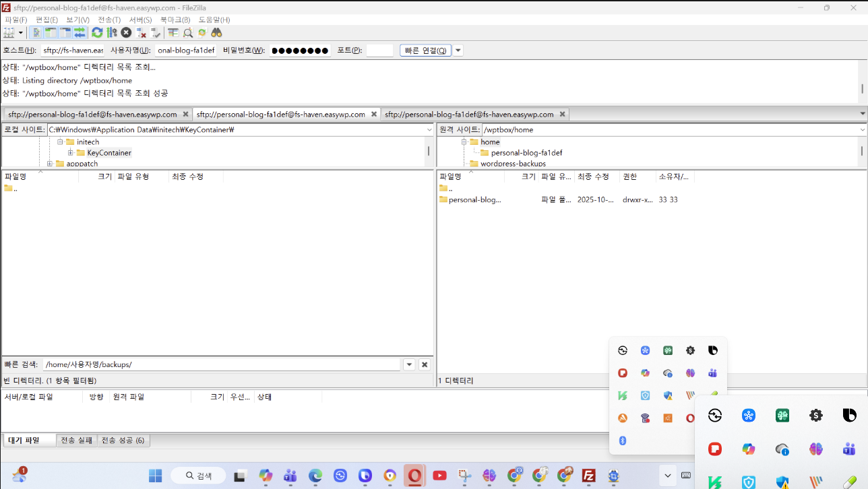Screen dimensions: 868x489
Task: Refresh the file and folder lists
Action: pyautogui.click(x=97, y=32)
